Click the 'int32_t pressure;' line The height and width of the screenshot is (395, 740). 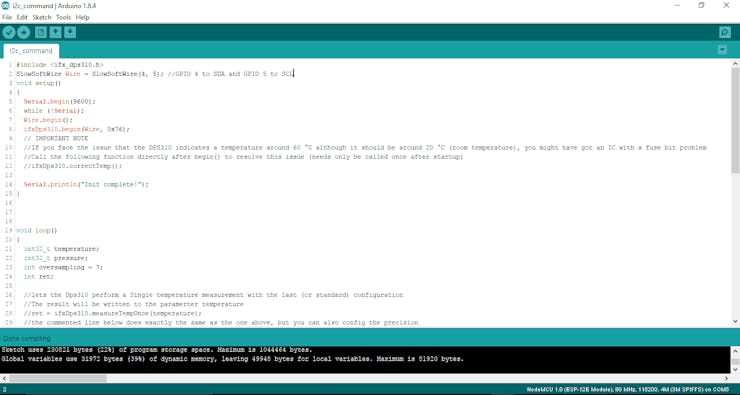pyautogui.click(x=56, y=258)
